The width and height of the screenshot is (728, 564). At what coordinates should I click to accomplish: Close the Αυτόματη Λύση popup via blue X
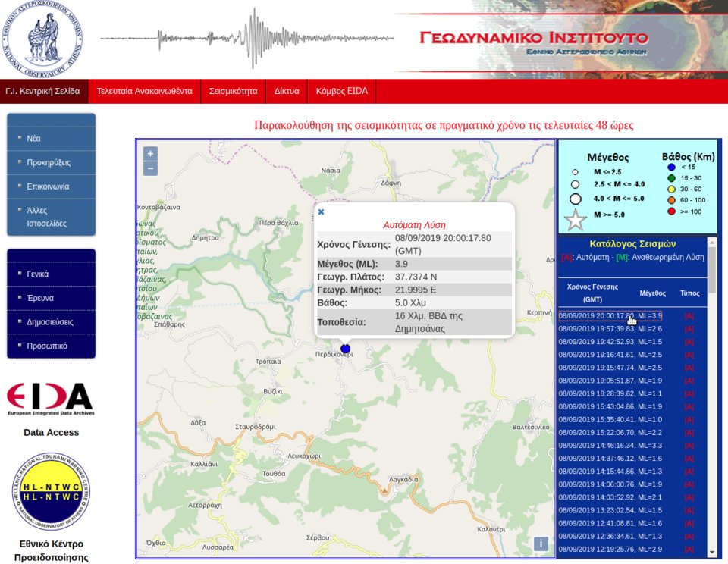point(321,212)
